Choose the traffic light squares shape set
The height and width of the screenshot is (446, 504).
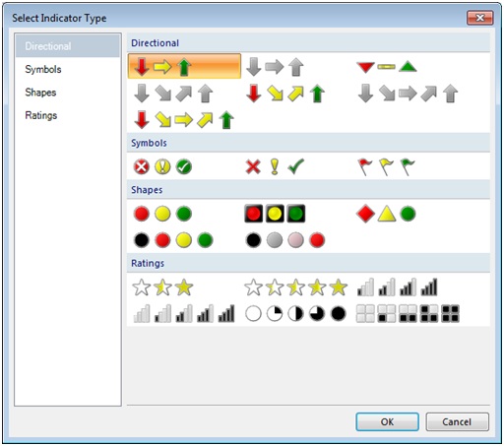pyautogui.click(x=275, y=214)
